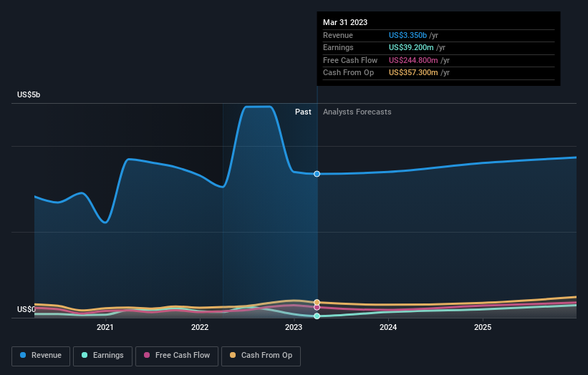Click the US$244.800m free cash flow value
The width and height of the screenshot is (588, 375).
[413, 60]
